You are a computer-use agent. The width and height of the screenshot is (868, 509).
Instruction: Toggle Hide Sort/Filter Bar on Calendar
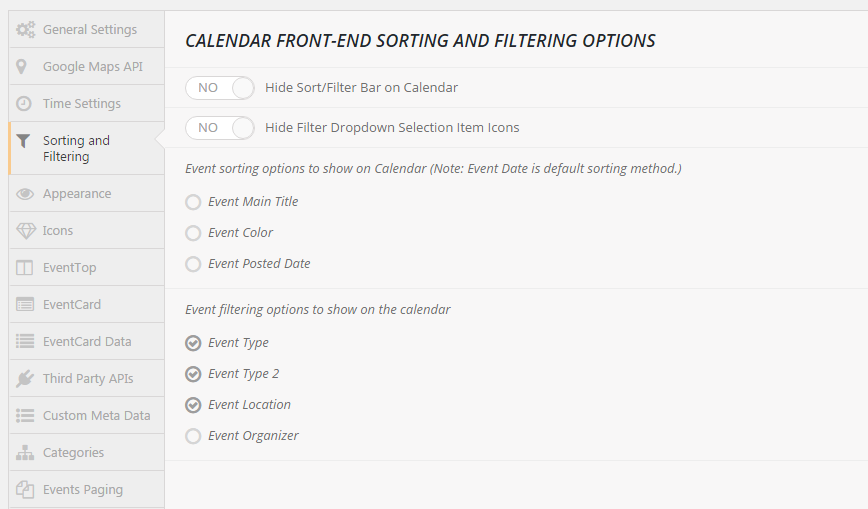[220, 88]
